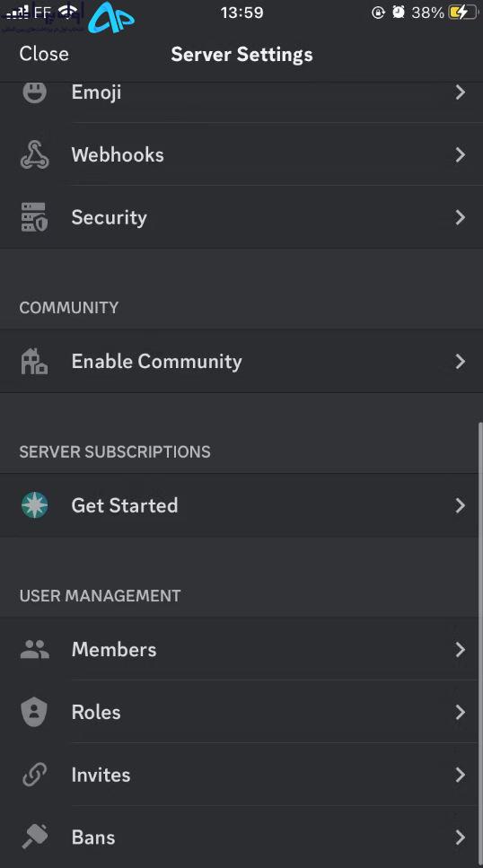The width and height of the screenshot is (483, 868).
Task: Open the Invites label text
Action: pos(101,775)
